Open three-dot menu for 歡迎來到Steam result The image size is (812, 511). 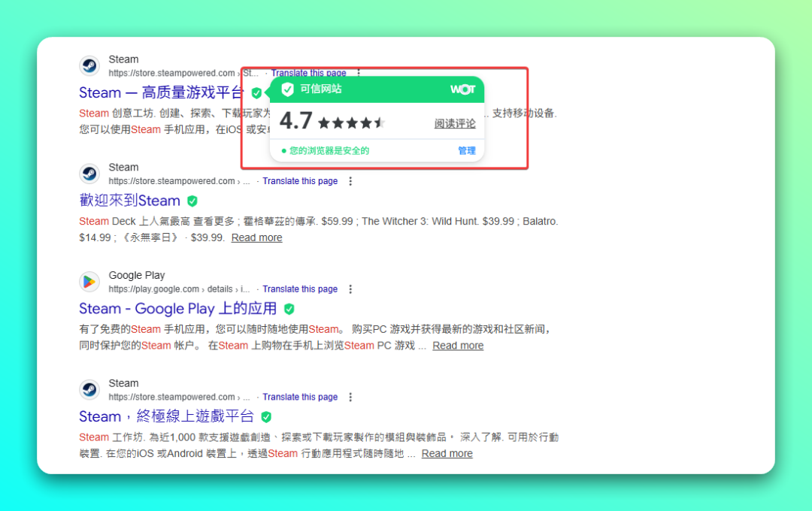click(350, 181)
